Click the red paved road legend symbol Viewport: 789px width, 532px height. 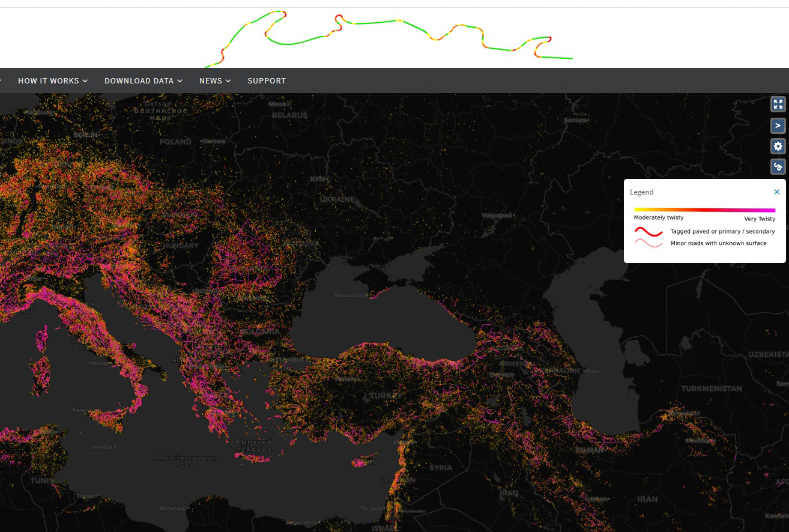coord(649,232)
